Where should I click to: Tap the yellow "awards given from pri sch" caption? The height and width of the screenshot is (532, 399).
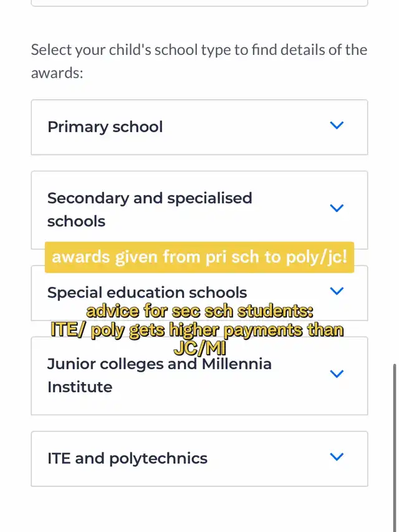coord(199,257)
